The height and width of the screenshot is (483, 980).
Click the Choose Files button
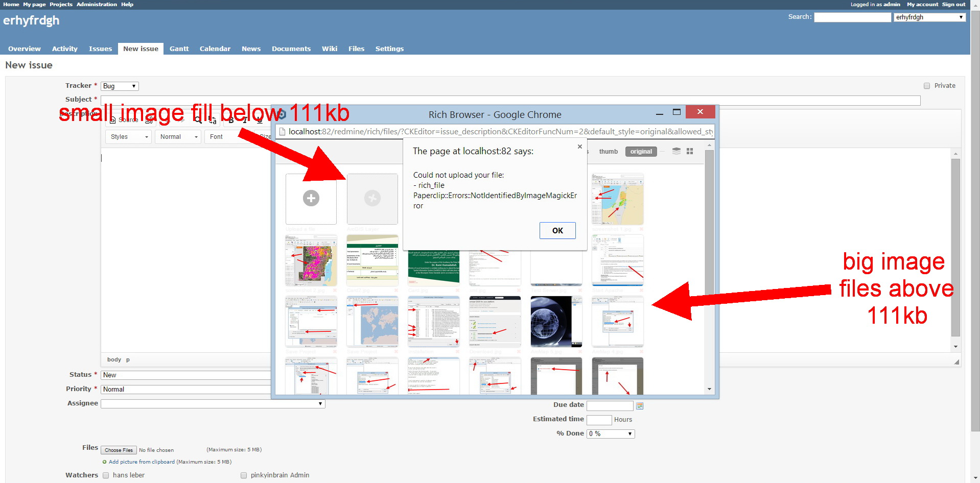119,450
